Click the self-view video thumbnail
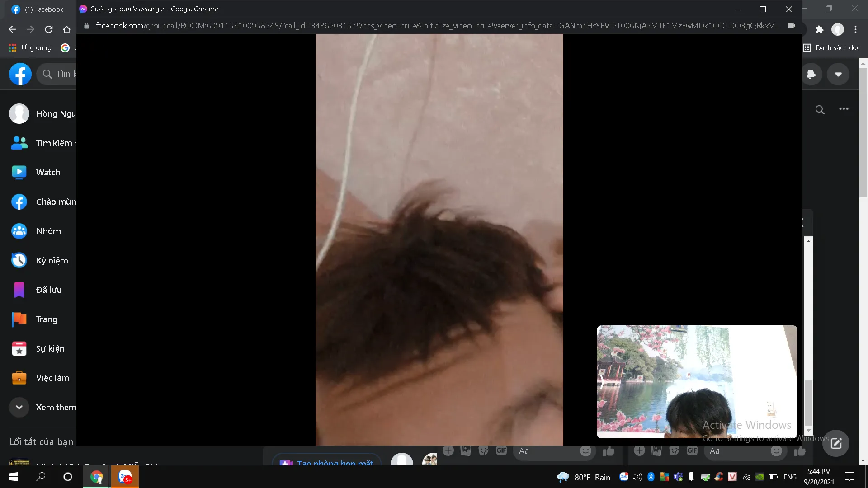 tap(697, 381)
